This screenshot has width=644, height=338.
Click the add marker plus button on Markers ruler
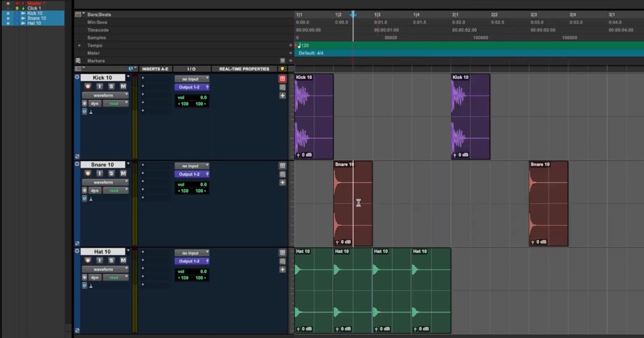pyautogui.click(x=290, y=61)
